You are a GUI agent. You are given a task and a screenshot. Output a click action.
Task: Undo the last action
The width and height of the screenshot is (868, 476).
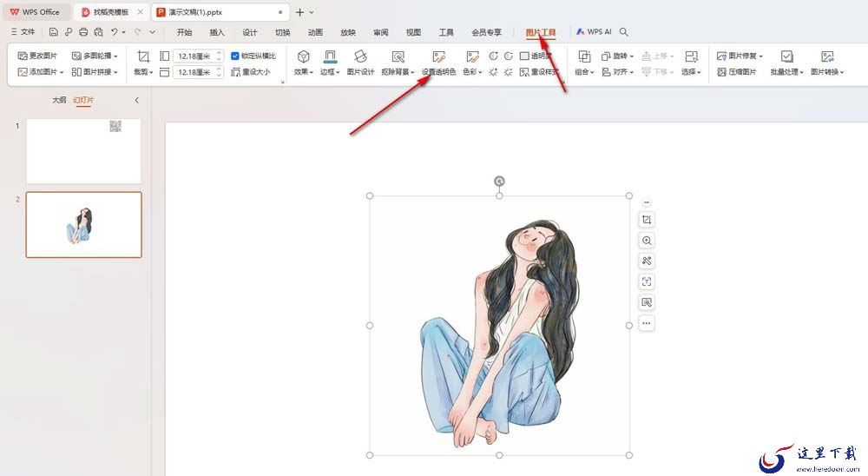114,32
